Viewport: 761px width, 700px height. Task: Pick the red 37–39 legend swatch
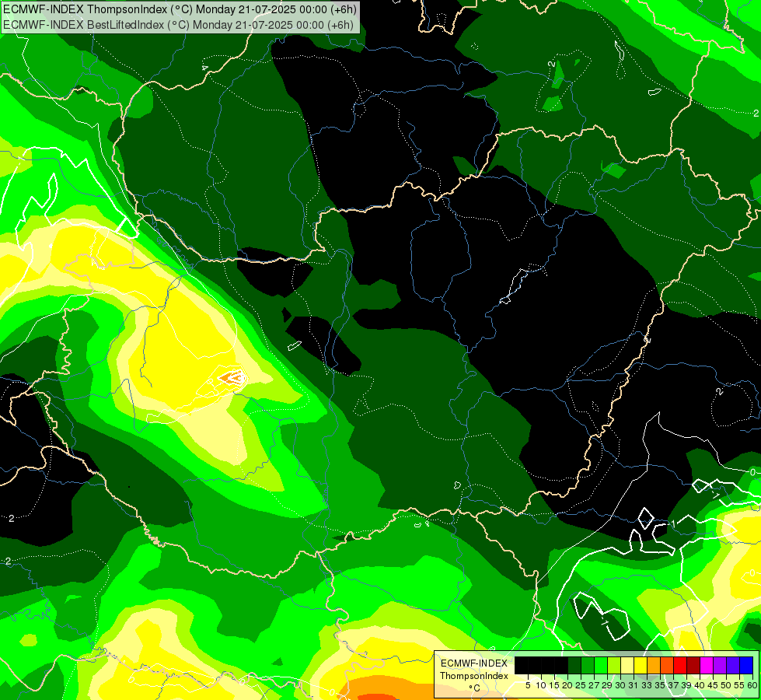coord(680,665)
